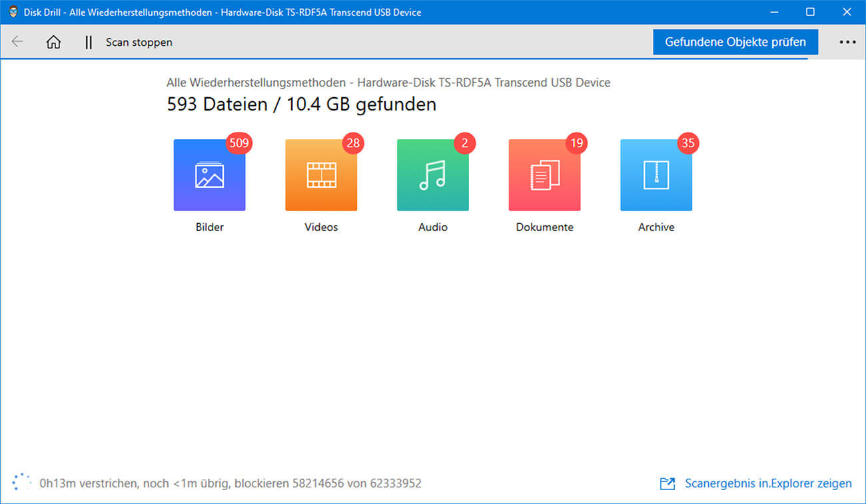
Task: Open the Bilder category tile
Action: (x=209, y=175)
